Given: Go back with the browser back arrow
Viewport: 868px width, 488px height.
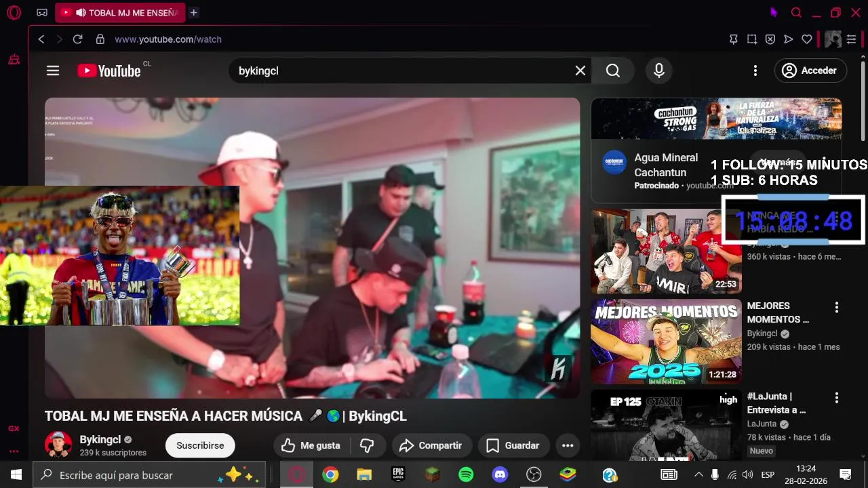Looking at the screenshot, I should [x=41, y=39].
